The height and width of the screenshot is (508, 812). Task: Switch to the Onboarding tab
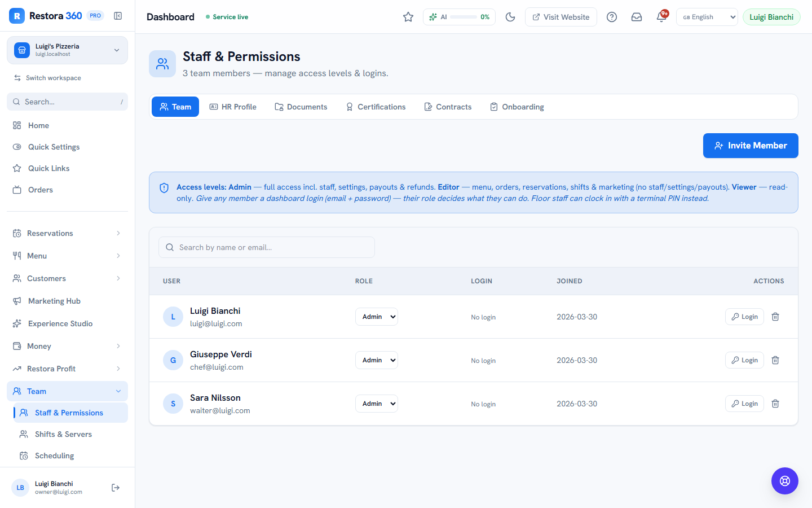click(x=517, y=107)
